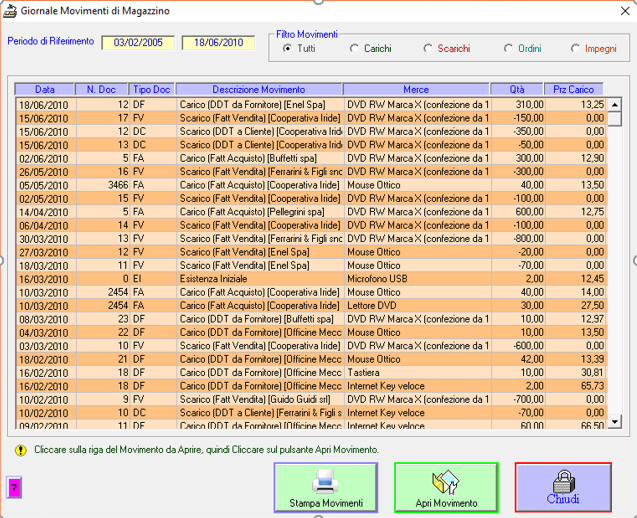Click the scrollbar down arrow

point(615,421)
